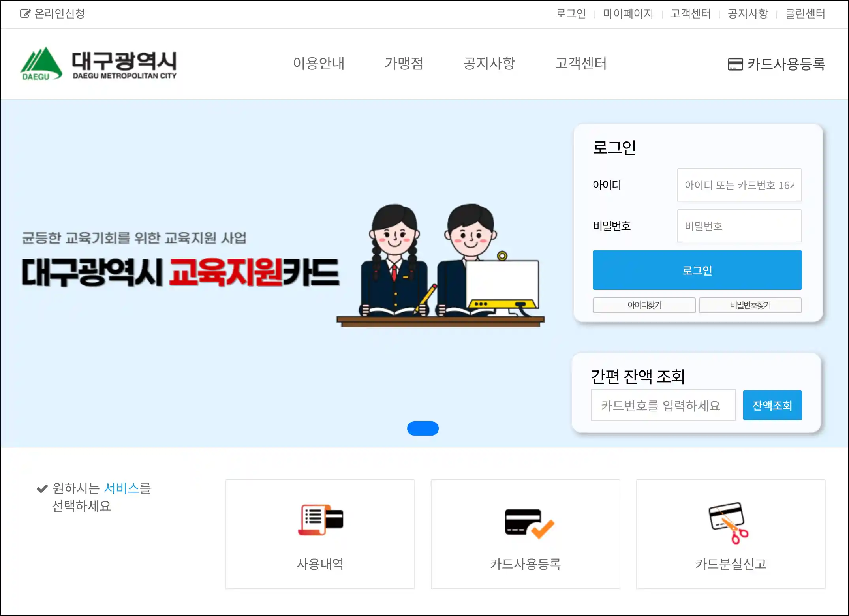
Task: Click the card number balance input field
Action: [663, 405]
